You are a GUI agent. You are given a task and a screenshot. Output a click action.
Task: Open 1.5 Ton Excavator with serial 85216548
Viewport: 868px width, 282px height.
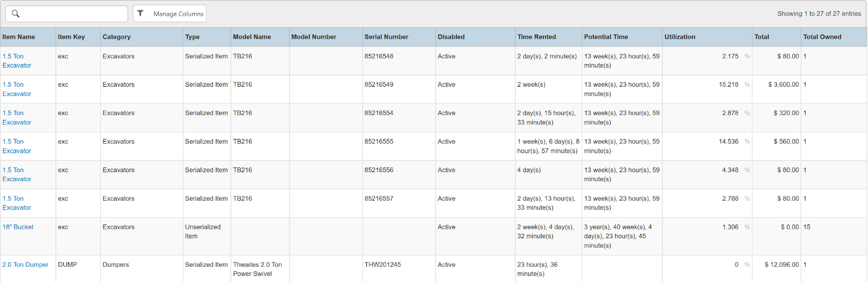(x=17, y=61)
